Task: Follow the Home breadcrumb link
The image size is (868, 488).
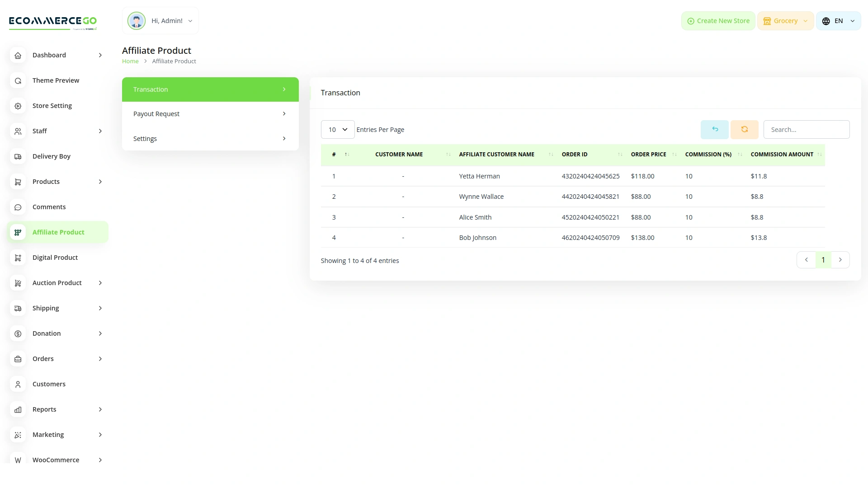Action: pos(130,61)
